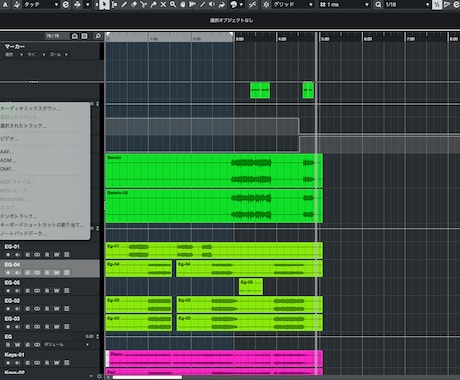Image resolution: width=460 pixels, height=380 pixels.
Task: Freeze the EG-03 track
Action: (67, 327)
